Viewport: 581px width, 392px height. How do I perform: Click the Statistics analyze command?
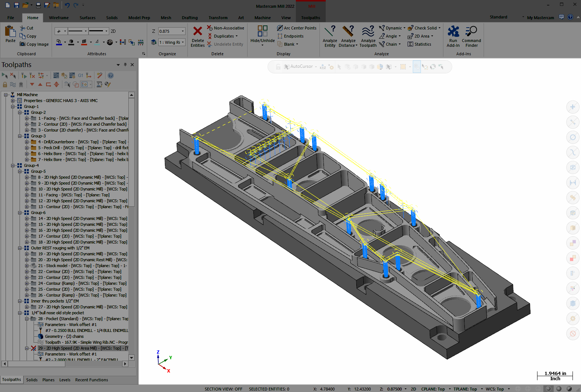(419, 44)
